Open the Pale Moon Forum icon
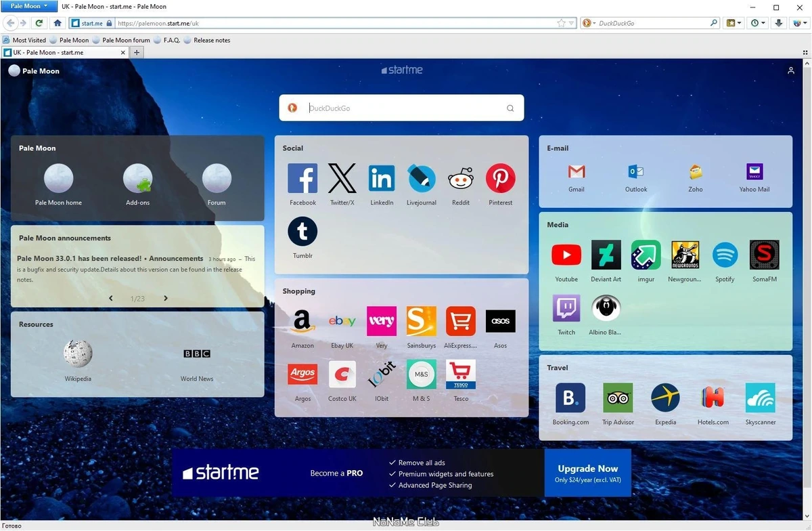 tap(217, 178)
